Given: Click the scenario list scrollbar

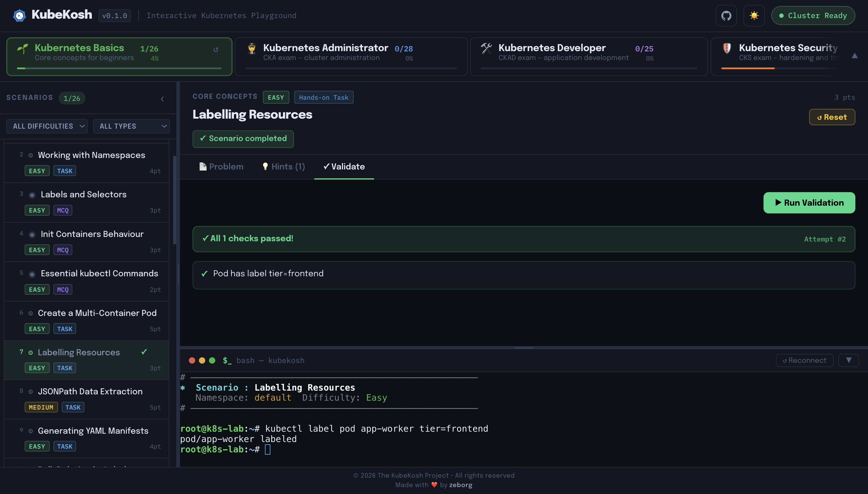Looking at the screenshot, I should tap(175, 200).
